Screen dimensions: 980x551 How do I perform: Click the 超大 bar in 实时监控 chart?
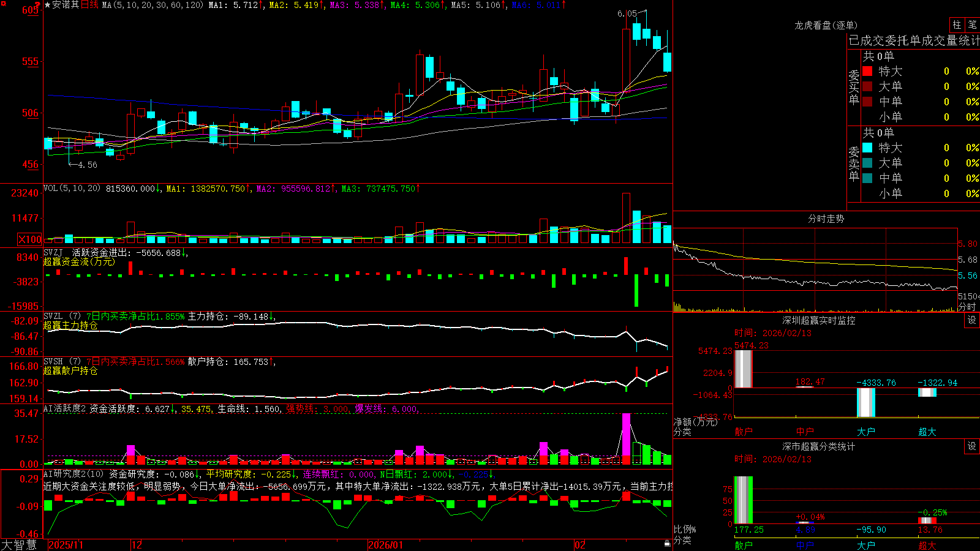click(x=927, y=392)
